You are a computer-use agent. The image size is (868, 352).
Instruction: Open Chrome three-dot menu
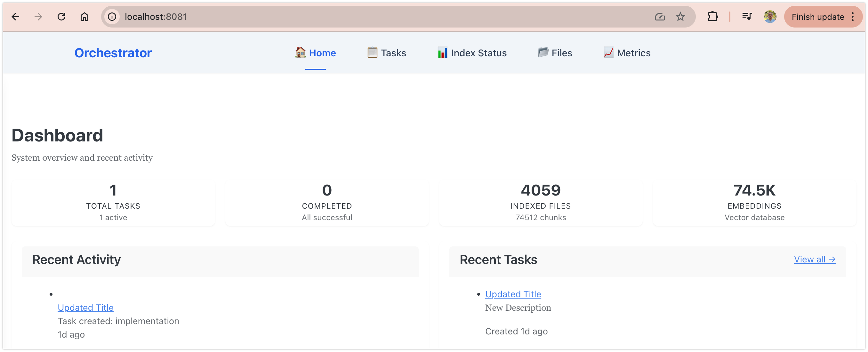pos(853,17)
